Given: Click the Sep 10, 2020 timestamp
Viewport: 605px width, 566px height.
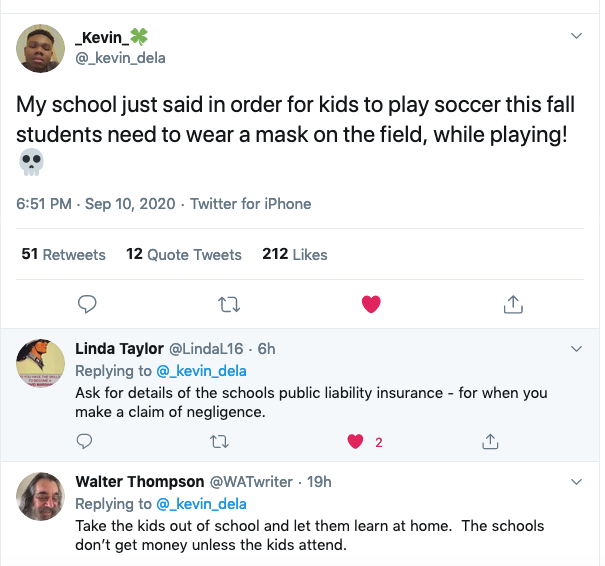Looking at the screenshot, I should (131, 204).
